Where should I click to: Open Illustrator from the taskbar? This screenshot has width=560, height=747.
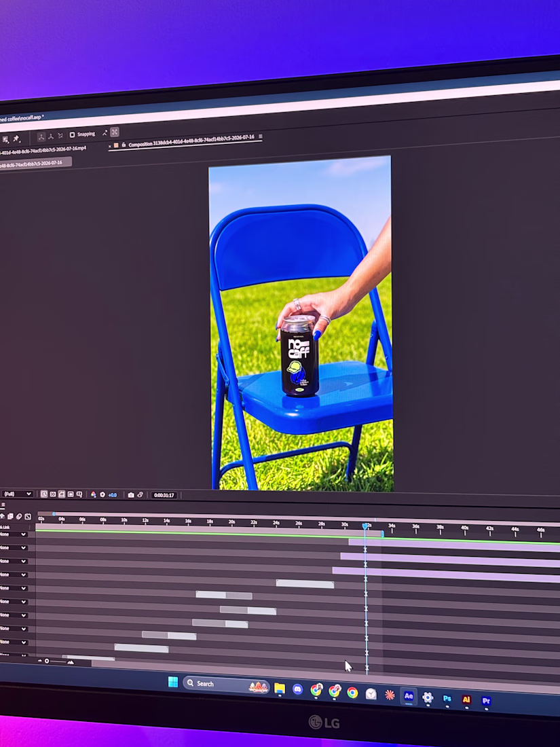466,699
